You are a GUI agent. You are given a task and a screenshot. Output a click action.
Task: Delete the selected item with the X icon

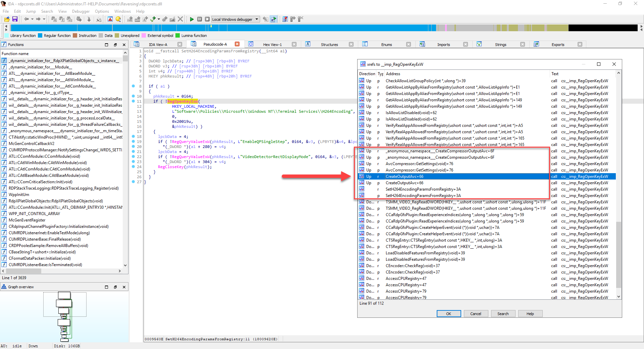pyautogui.click(x=180, y=19)
